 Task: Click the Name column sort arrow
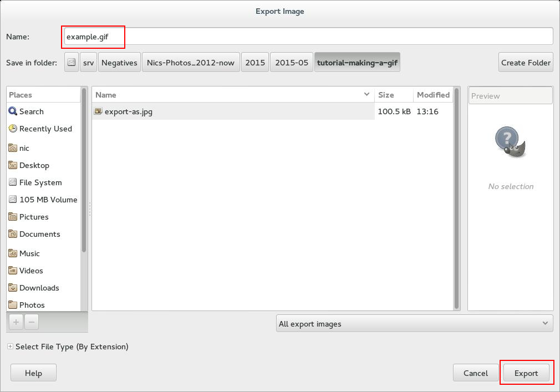tap(366, 95)
